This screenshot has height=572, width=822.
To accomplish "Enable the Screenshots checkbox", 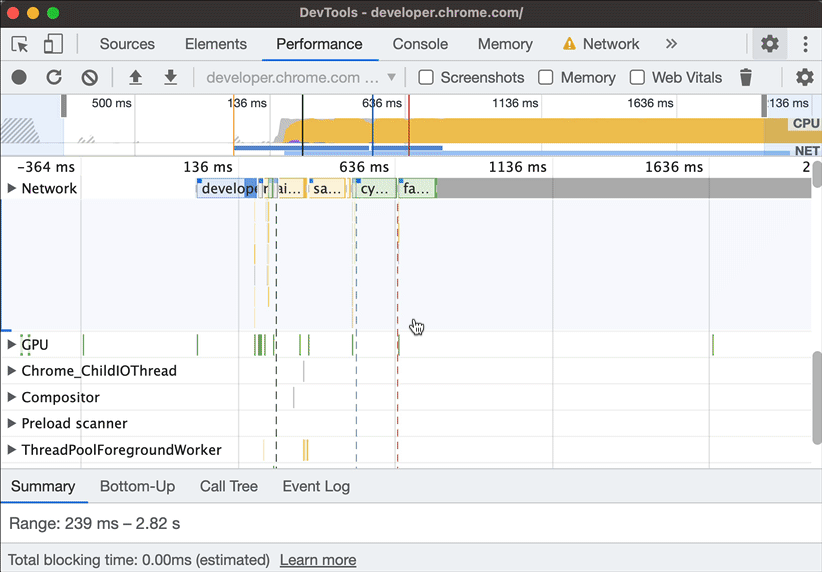I will coord(426,77).
